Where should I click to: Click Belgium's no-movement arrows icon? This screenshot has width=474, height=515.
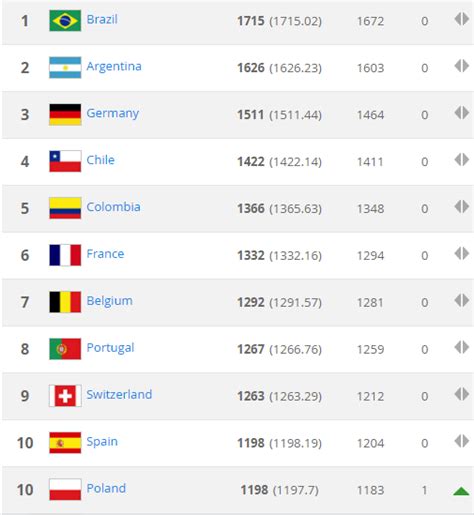click(x=462, y=300)
